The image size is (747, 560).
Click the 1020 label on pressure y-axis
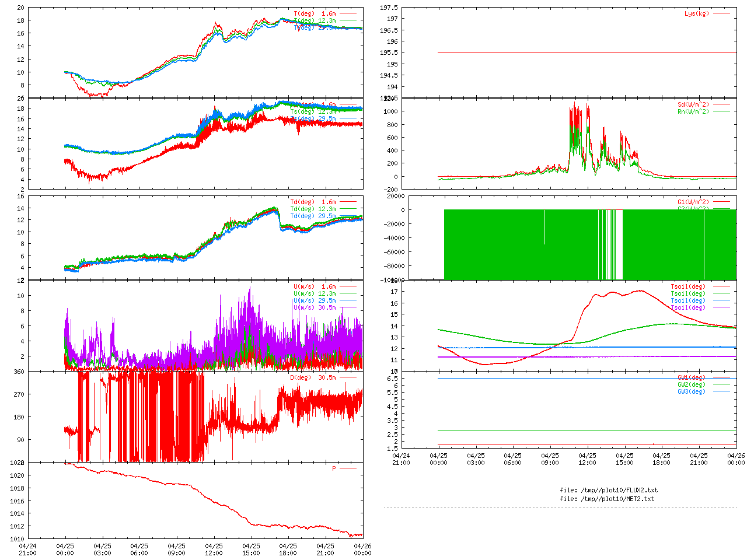coord(17,475)
